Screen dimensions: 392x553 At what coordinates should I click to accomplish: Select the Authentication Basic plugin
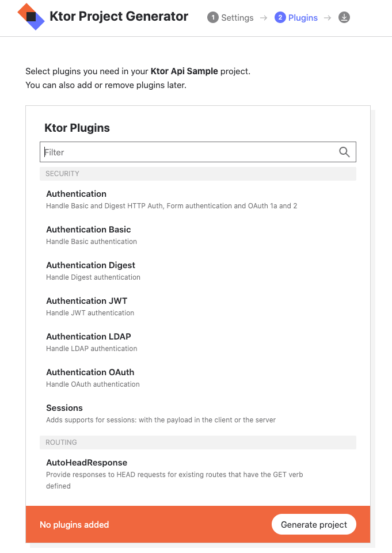pyautogui.click(x=89, y=230)
